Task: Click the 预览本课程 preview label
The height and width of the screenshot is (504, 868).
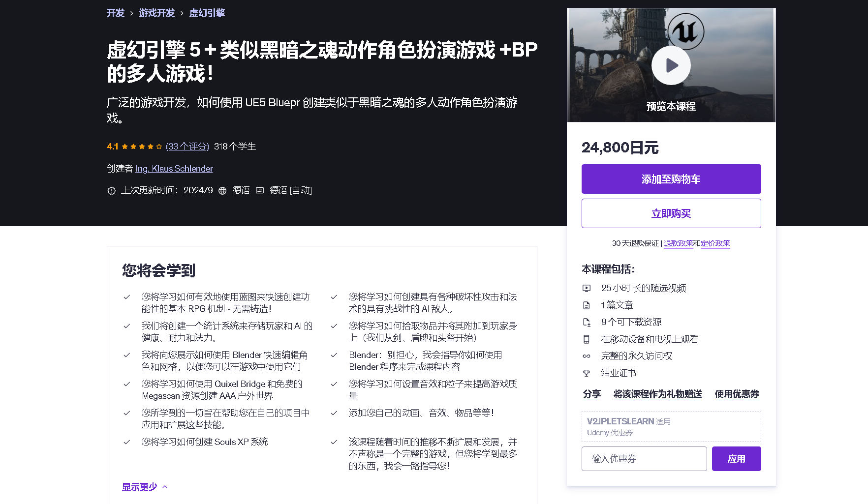Action: point(671,106)
